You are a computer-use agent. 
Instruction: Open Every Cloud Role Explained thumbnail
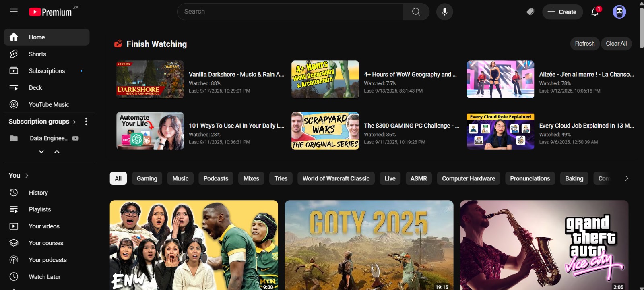500,131
